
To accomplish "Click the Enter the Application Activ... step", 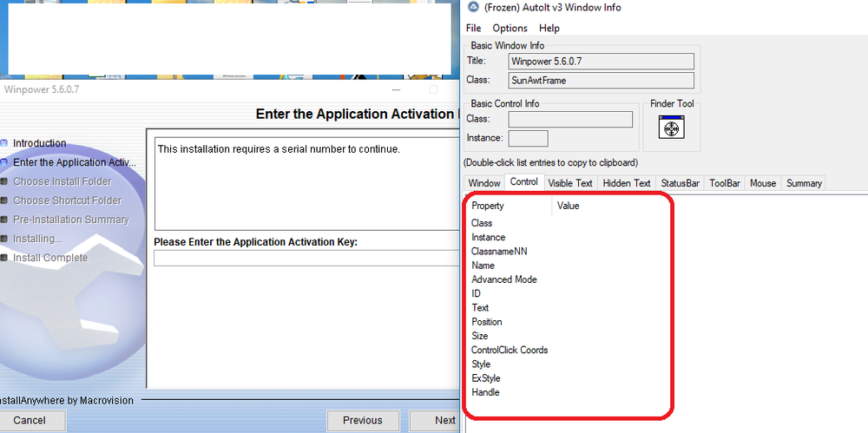I will pyautogui.click(x=74, y=162).
